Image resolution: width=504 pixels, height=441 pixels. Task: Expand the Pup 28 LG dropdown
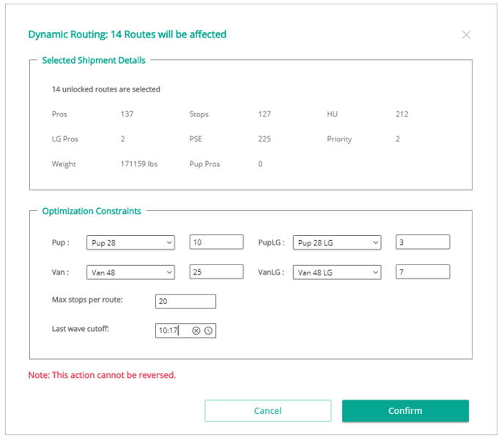point(337,242)
